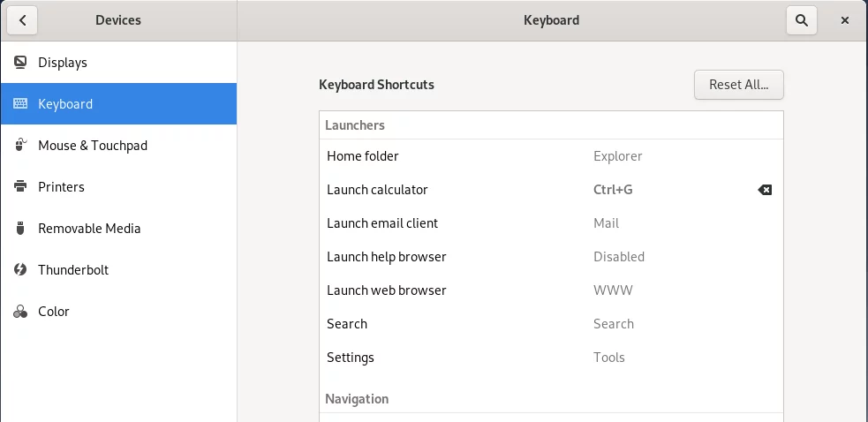Set a shortcut for Launch help browser
Image resolution: width=868 pixels, height=422 pixels.
tap(551, 257)
